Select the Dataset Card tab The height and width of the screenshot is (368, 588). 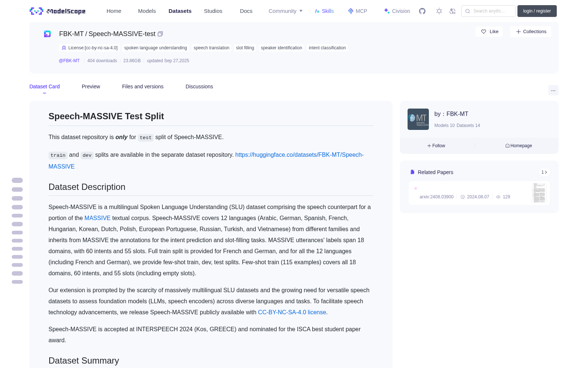point(44,86)
